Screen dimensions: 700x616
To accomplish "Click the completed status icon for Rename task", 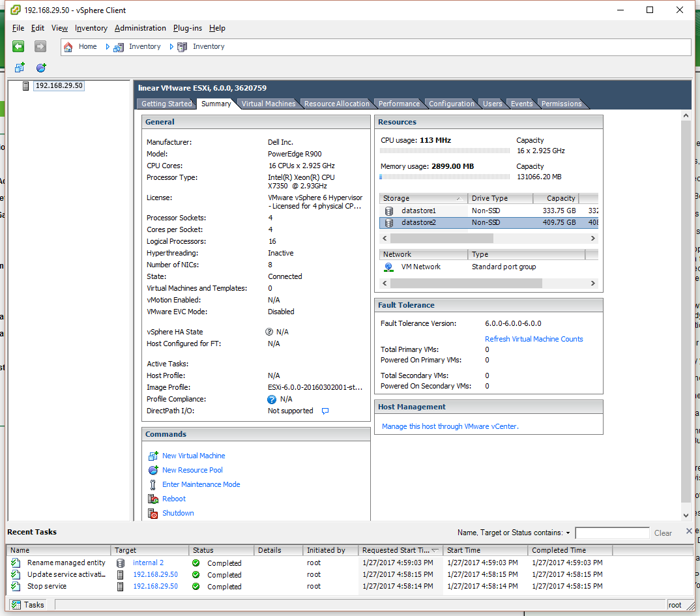I will pyautogui.click(x=196, y=563).
